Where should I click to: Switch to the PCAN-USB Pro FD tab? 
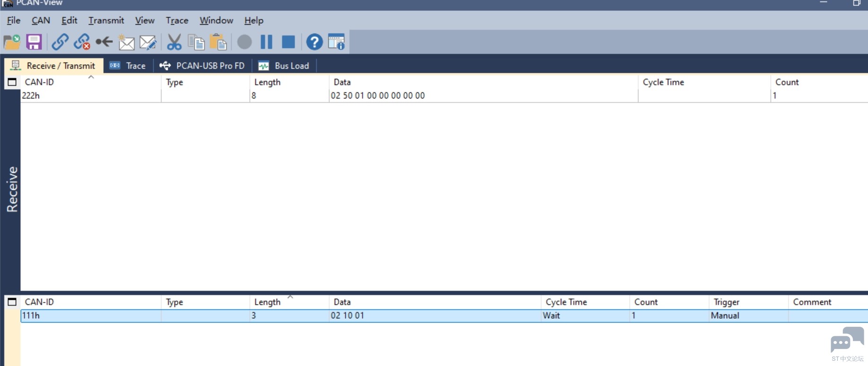[202, 66]
